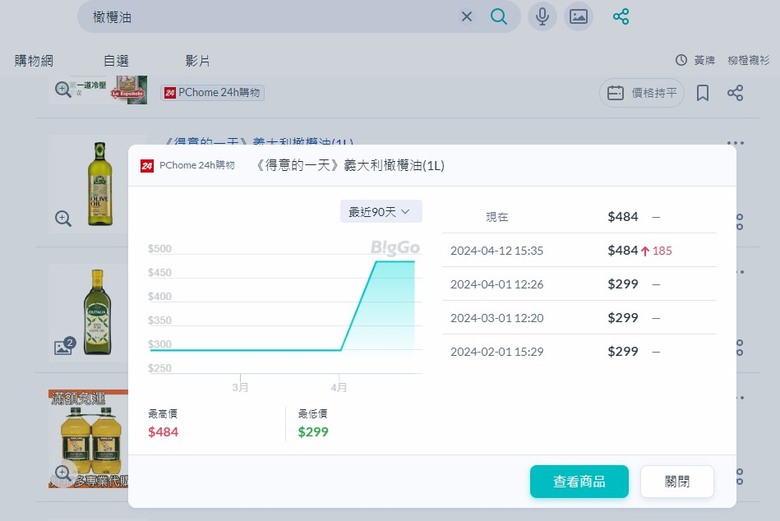This screenshot has height=521, width=780.
Task: Zoom the first product thumbnail magnifier
Action: coord(63,90)
